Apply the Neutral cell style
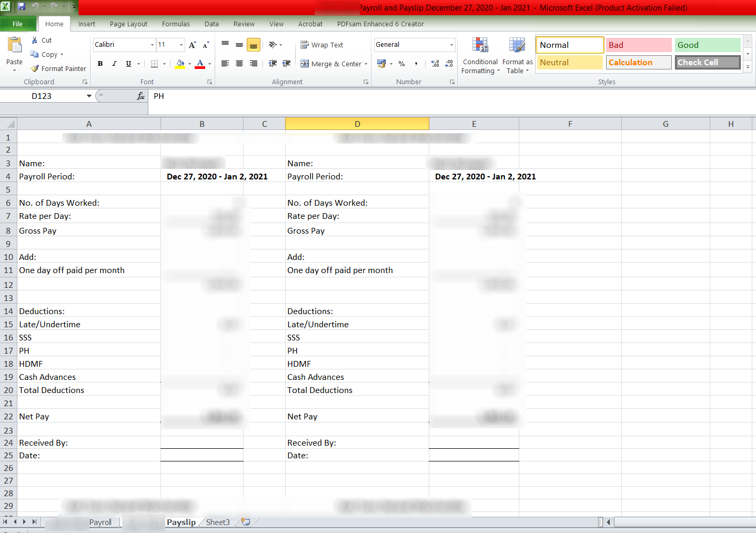Image resolution: width=756 pixels, height=533 pixels. click(x=569, y=62)
